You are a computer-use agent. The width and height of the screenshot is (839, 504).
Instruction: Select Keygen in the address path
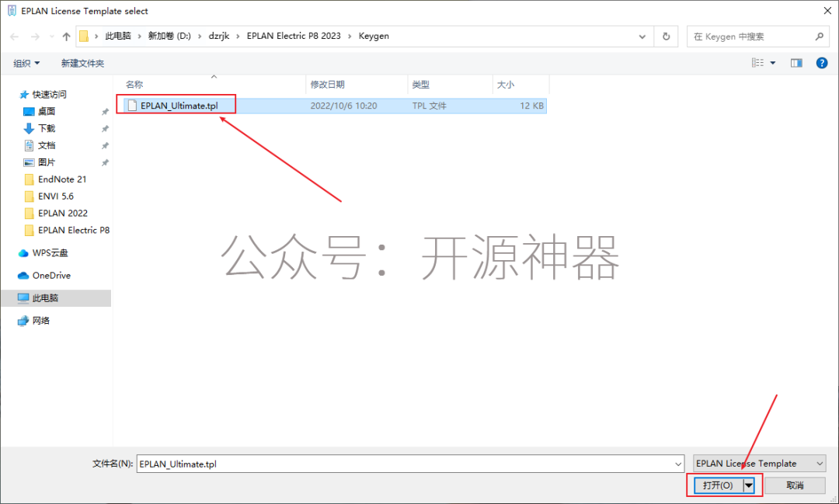coord(374,36)
